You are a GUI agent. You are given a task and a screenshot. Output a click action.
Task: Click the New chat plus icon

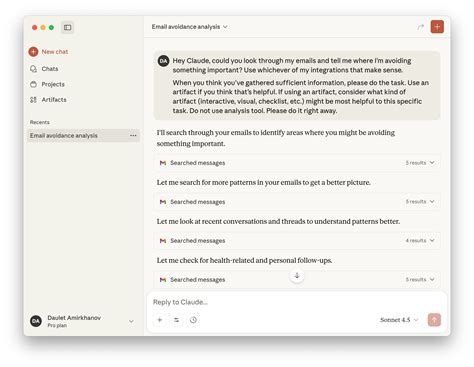point(33,52)
